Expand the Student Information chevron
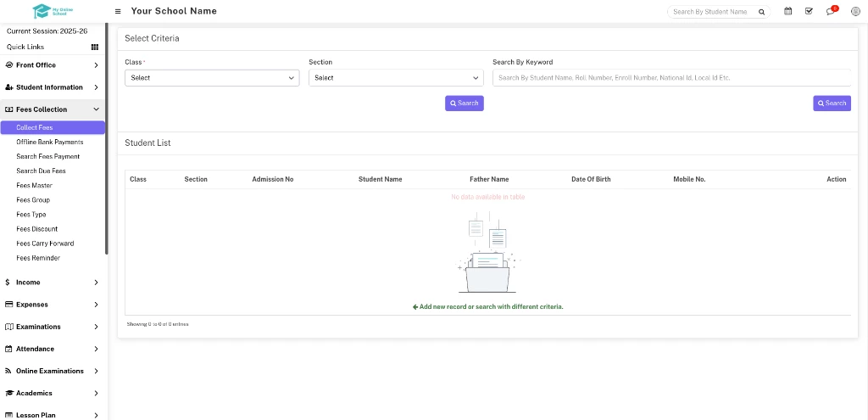Screen dimensions: 868x420 point(97,87)
